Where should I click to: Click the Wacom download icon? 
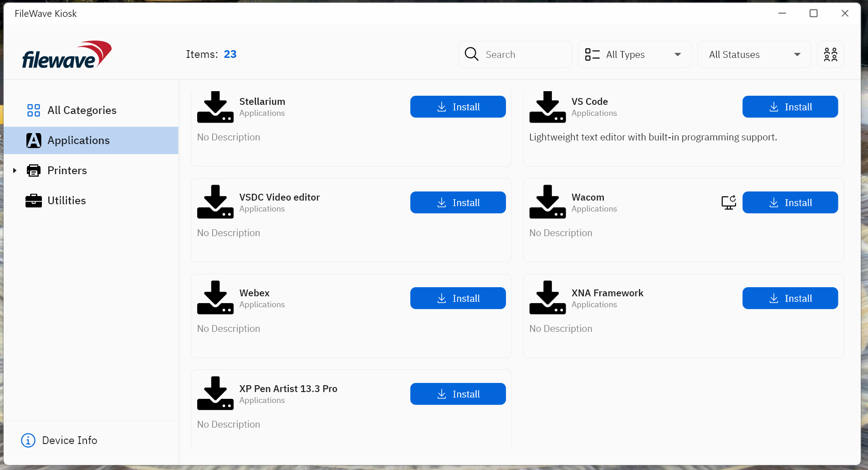pos(547,202)
